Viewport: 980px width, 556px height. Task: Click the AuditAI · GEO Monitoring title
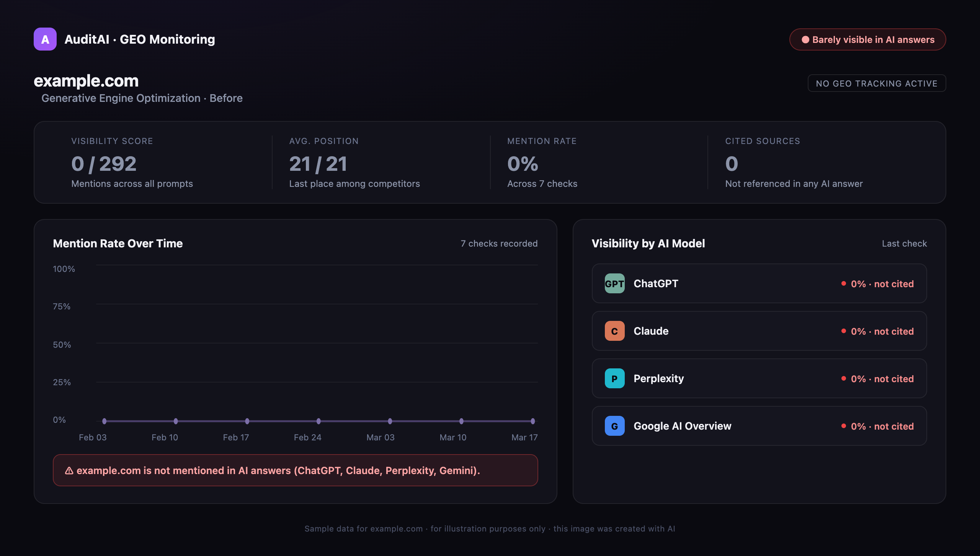pyautogui.click(x=140, y=39)
